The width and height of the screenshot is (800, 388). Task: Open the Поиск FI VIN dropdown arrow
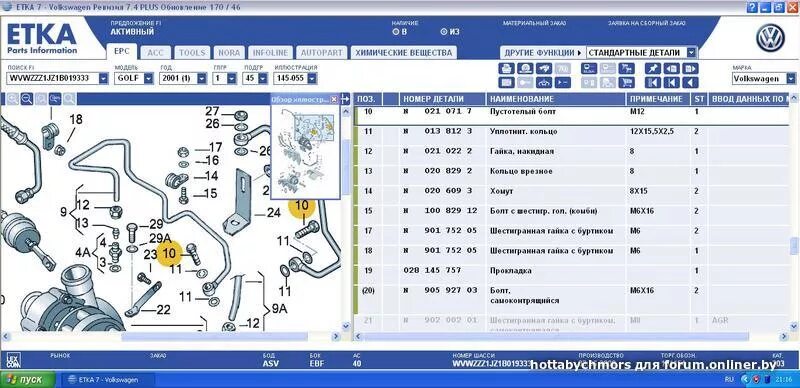(104, 79)
